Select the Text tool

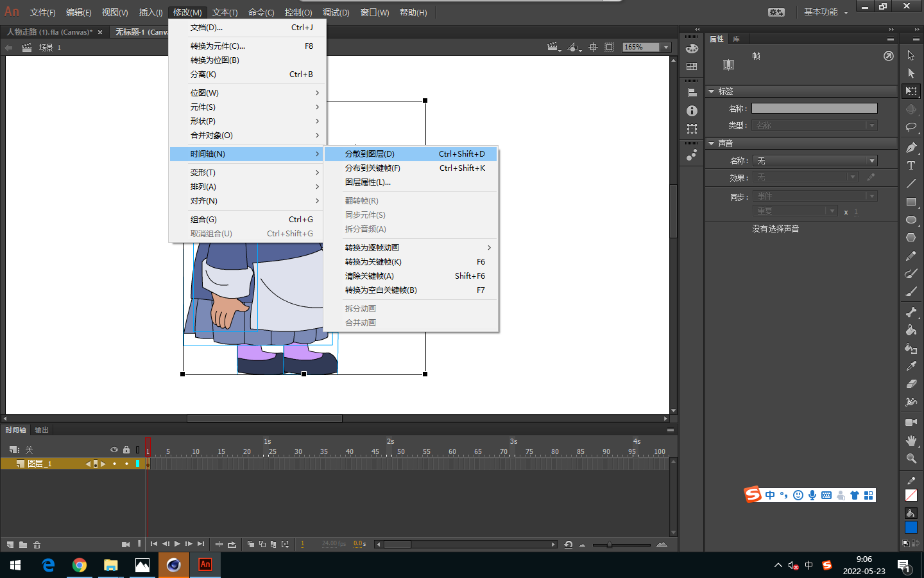pos(911,166)
